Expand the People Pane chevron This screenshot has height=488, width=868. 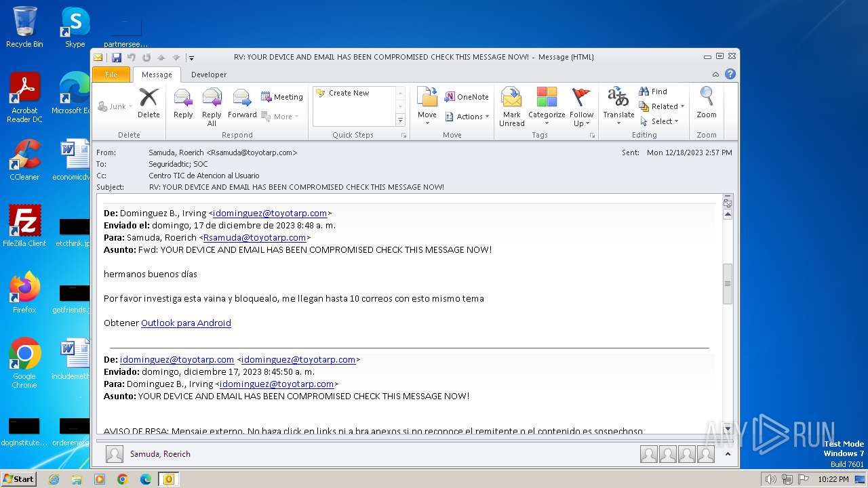(728, 454)
